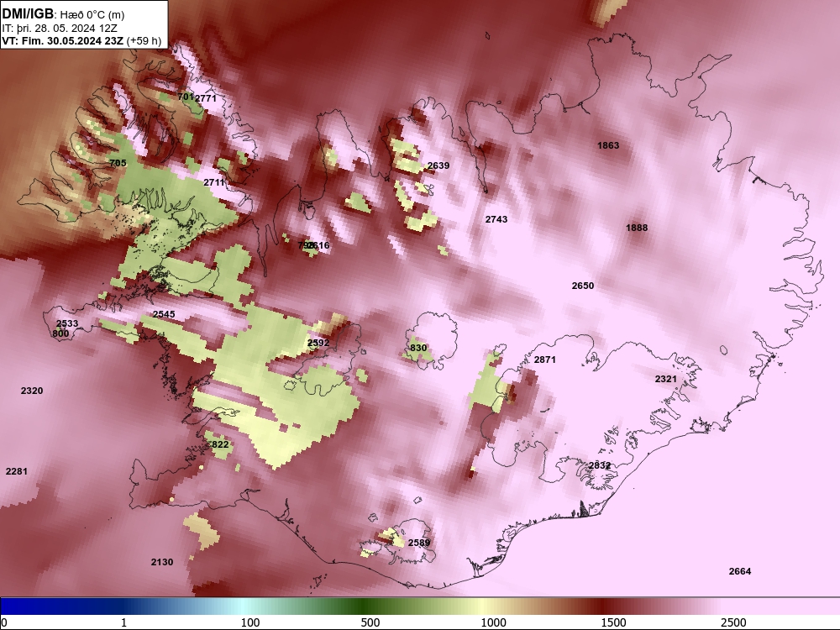The width and height of the screenshot is (840, 630).
Task: Click the VT Fim. 30.05.2024 23Z line
Action: (81, 40)
